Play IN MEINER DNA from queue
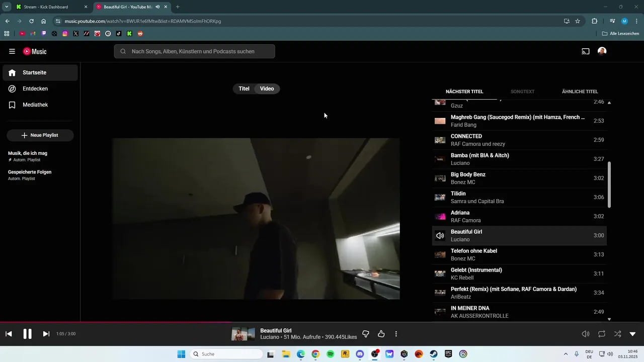The width and height of the screenshot is (644, 362). [x=519, y=312]
